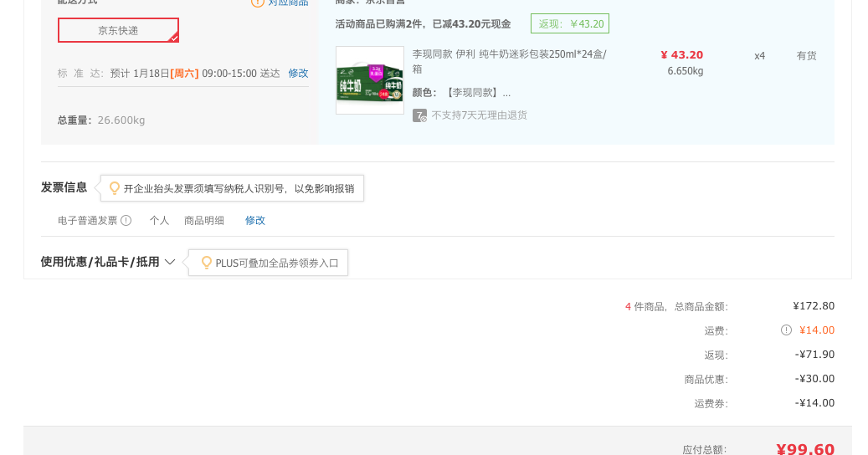Click the 发票信息 heading
Image resolution: width=868 pixels, height=455 pixels.
pos(64,187)
